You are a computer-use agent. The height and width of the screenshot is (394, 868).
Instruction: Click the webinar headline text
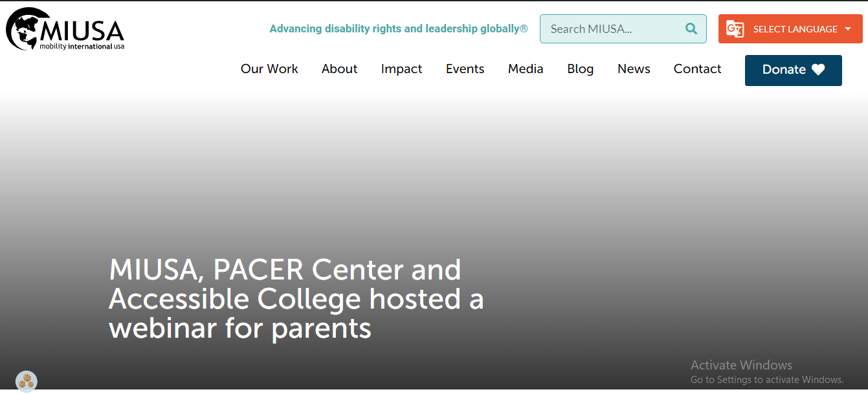click(x=296, y=299)
